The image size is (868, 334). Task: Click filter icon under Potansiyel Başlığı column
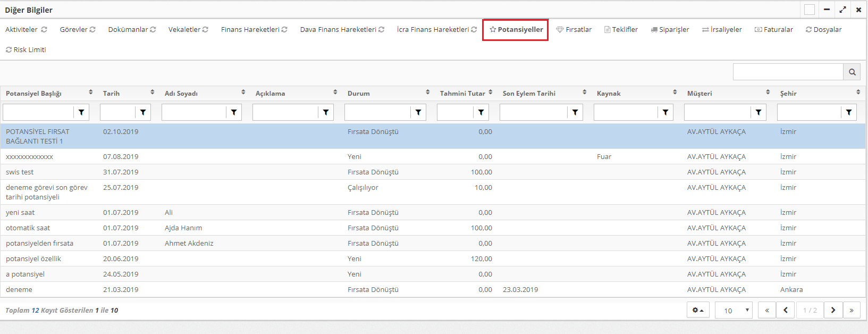tap(81, 112)
